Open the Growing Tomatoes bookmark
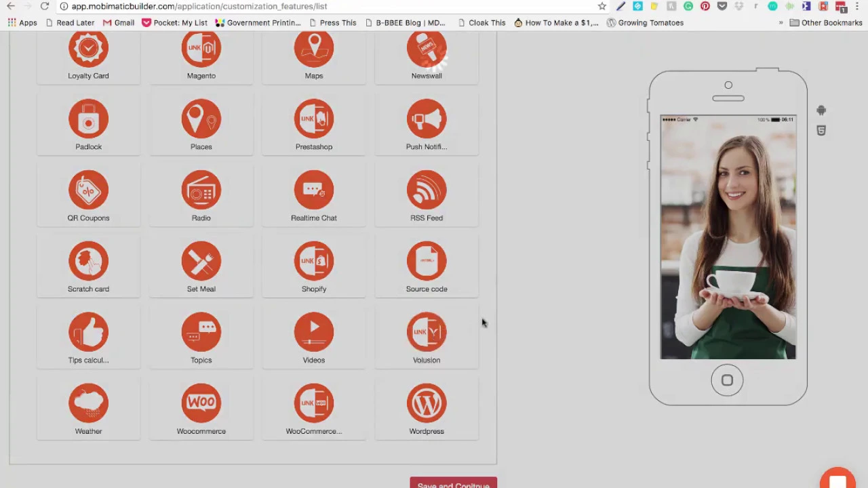 tap(645, 22)
